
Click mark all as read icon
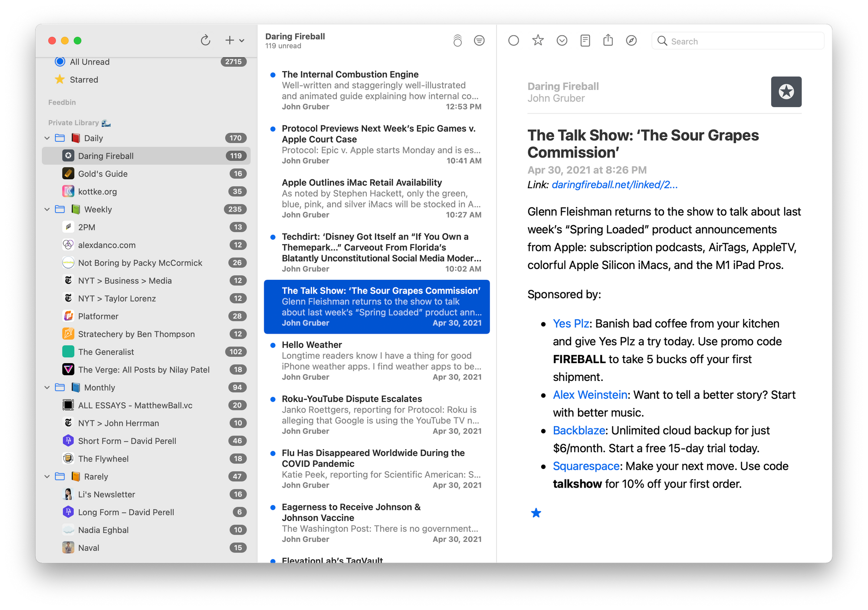click(x=457, y=41)
